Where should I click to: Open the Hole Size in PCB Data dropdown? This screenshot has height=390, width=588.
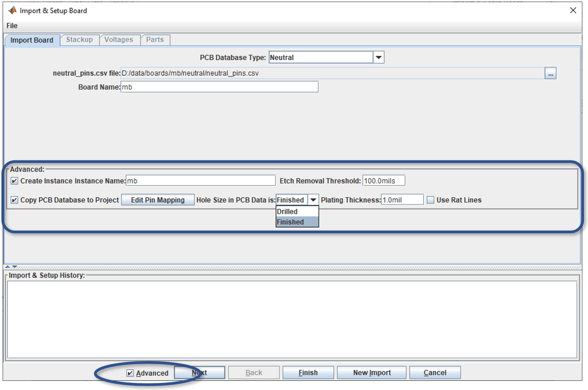pos(313,199)
